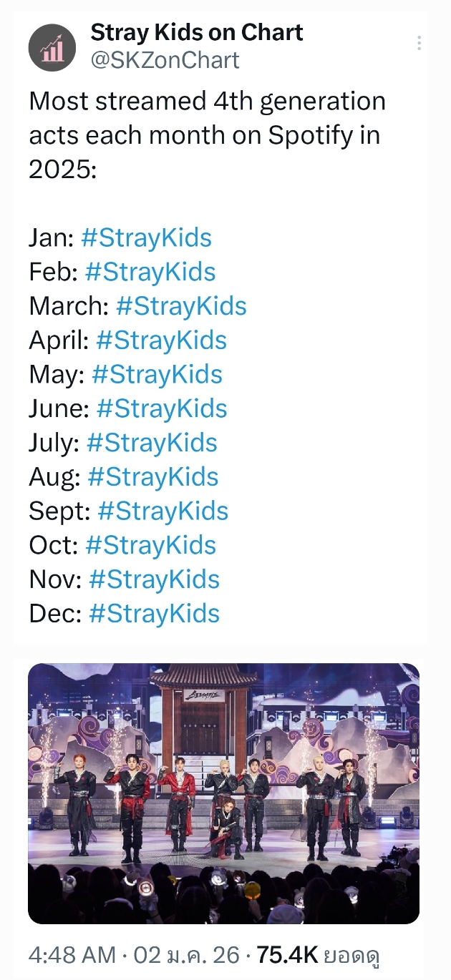Tap the #StrayKids hashtag beside Jan

(146, 238)
